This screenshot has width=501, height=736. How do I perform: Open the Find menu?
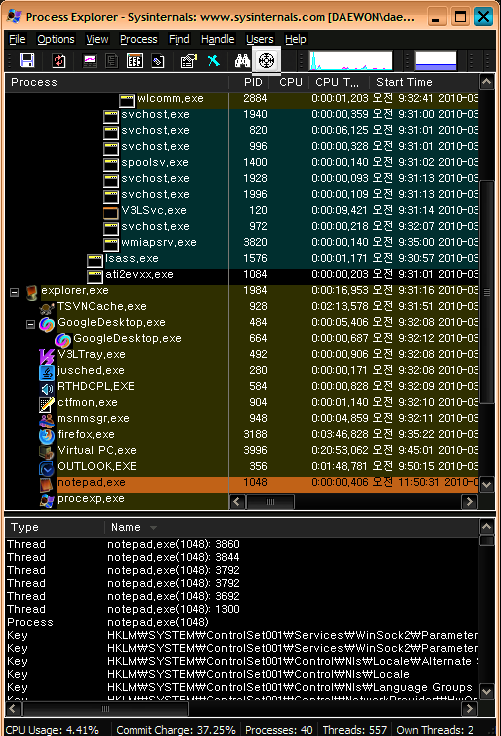(179, 39)
